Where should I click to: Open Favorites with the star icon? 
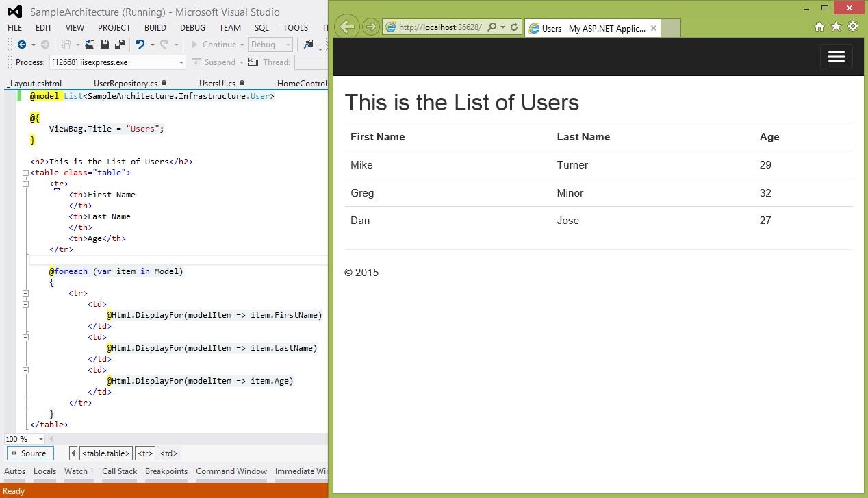coord(836,26)
